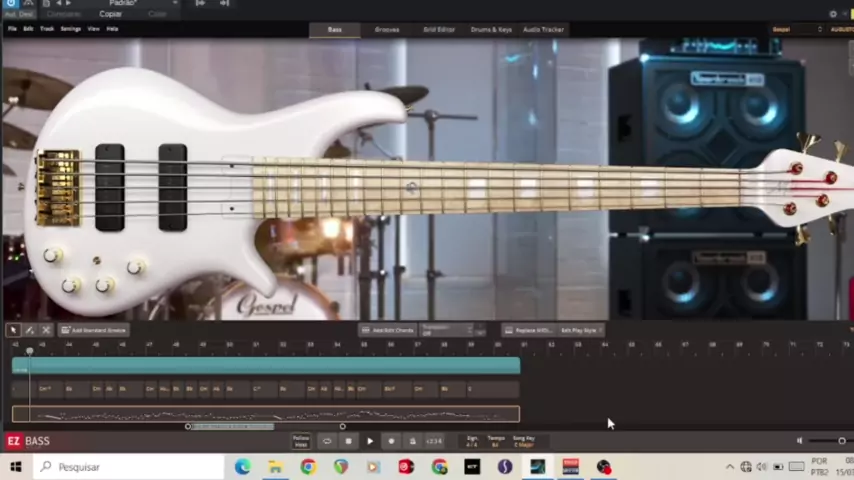Screen dimensions: 854x480
Task: Select the pencil draw tool above the timeline
Action: tap(30, 330)
